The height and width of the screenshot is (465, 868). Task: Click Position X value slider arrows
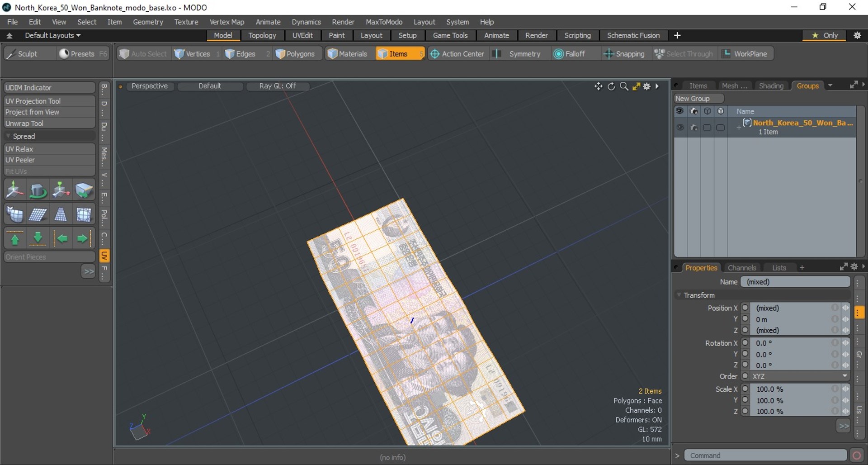(845, 308)
